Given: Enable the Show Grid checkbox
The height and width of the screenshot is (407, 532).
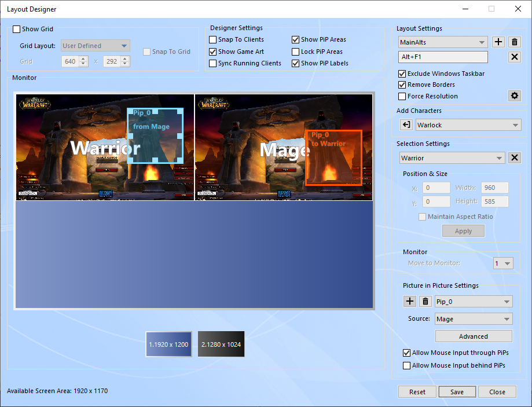Looking at the screenshot, I should [x=16, y=29].
